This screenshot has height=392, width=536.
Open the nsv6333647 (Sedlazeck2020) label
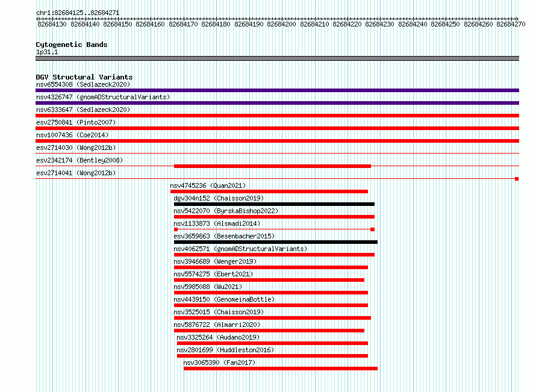click(x=83, y=110)
